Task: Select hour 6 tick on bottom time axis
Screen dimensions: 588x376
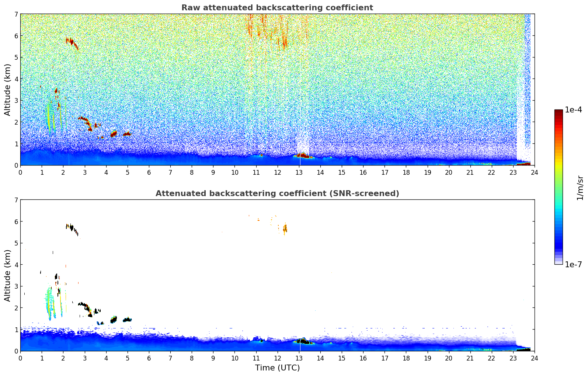Action: coord(149,358)
